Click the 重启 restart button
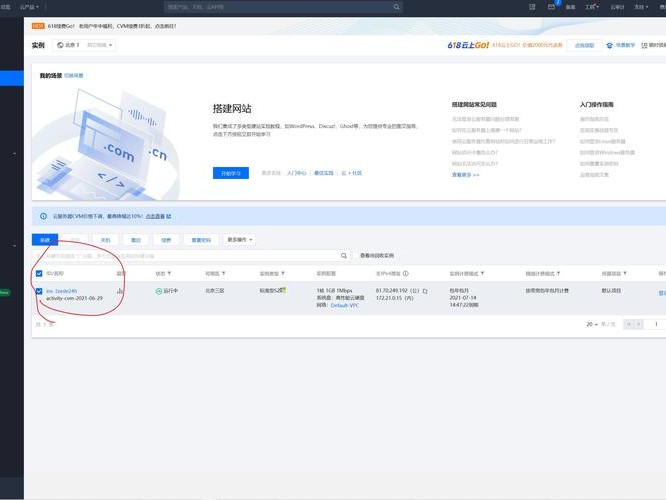The height and width of the screenshot is (500, 666). [136, 240]
